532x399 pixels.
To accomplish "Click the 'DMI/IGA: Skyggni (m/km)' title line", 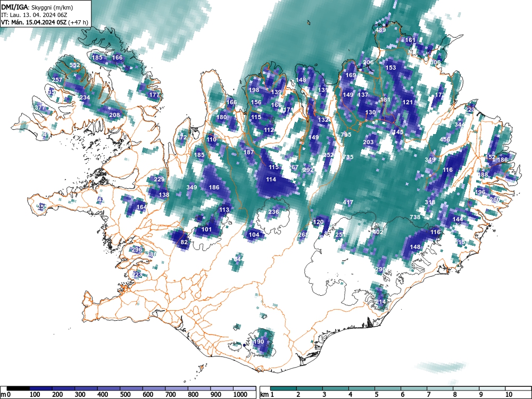I will click(x=37, y=7).
